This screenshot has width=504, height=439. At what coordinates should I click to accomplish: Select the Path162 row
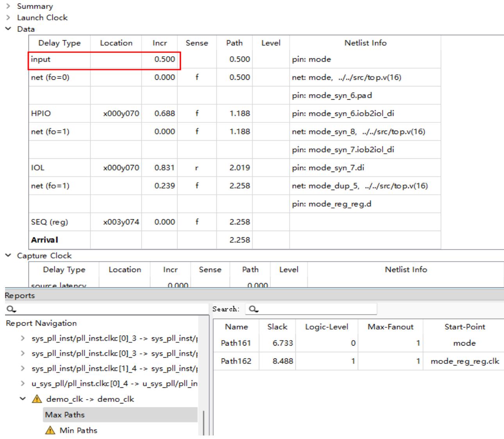[x=358, y=361]
